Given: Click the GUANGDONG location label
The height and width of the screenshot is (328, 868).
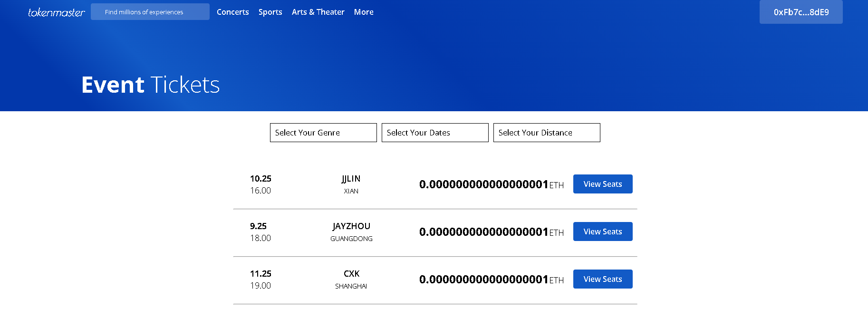Looking at the screenshot, I should (x=351, y=239).
